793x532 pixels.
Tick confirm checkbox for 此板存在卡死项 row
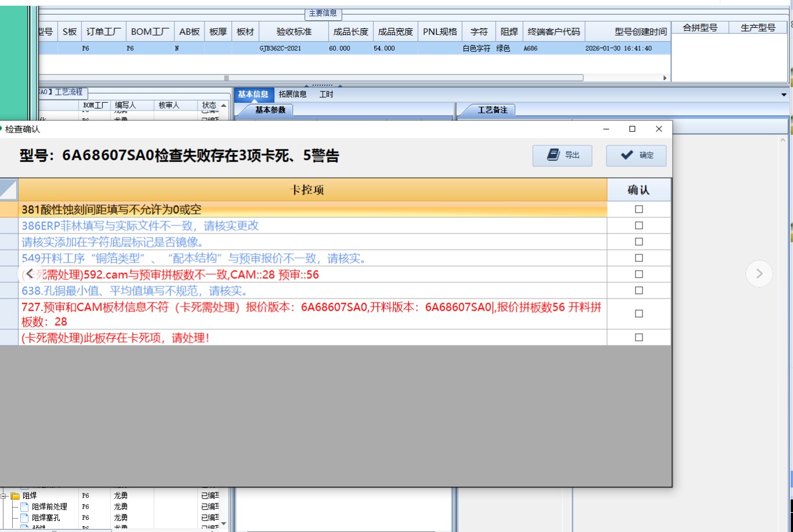[639, 337]
